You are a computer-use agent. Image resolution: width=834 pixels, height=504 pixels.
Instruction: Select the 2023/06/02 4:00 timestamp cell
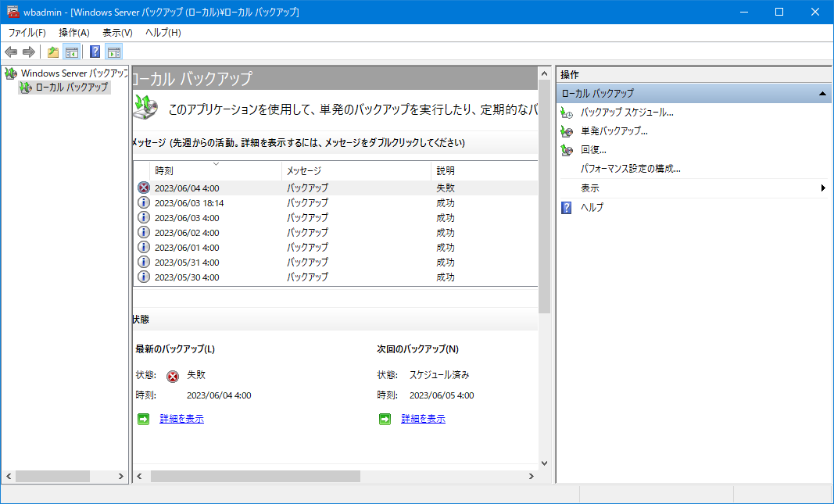coord(187,232)
